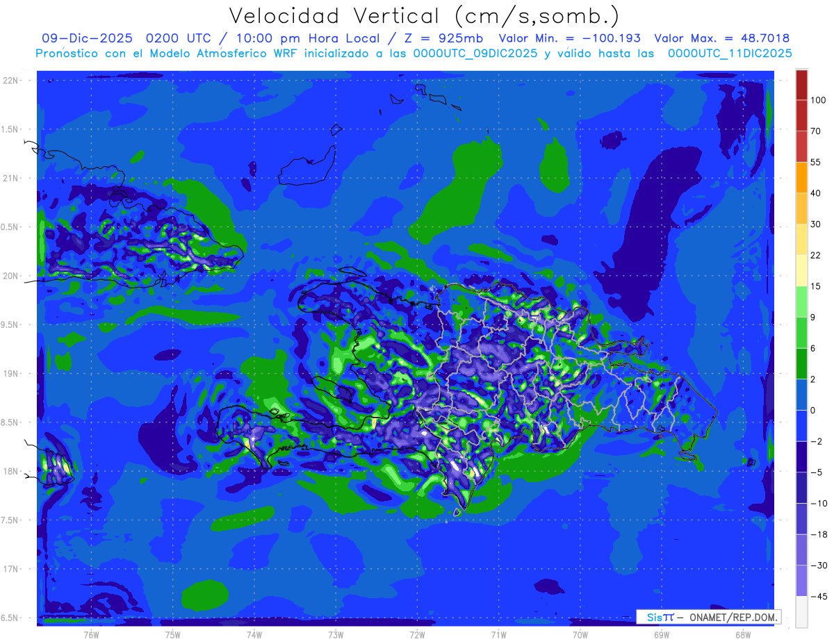Viewport: 834px width, 644px height.
Task: Pick the swatch between 55 and 70
Action: 801,147
